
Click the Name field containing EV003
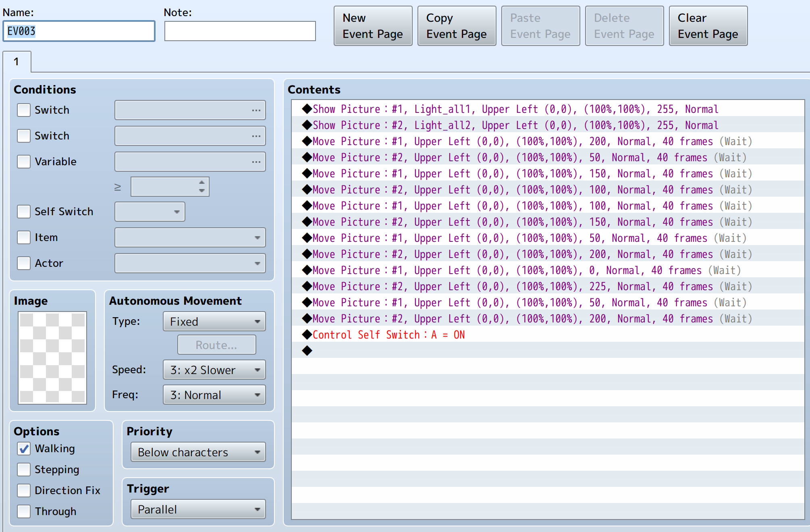pyautogui.click(x=79, y=31)
